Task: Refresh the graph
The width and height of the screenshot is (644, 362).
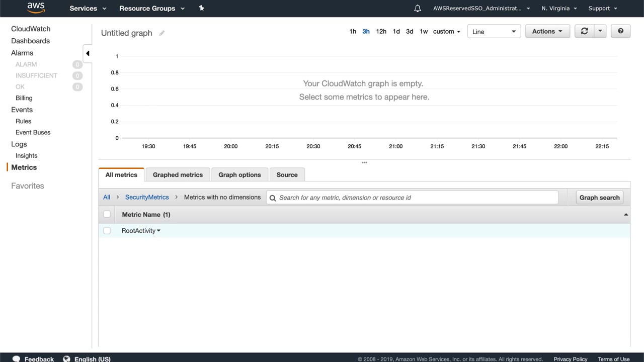Action: click(x=584, y=31)
